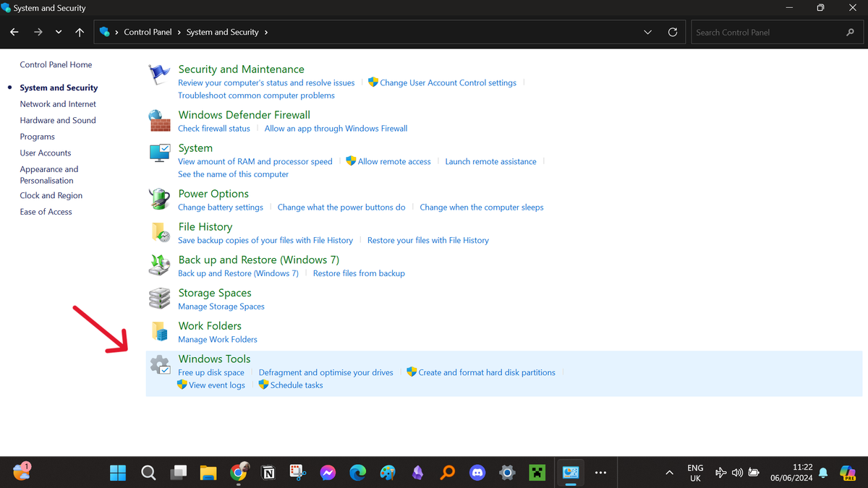Click the Work Folders icon
Viewport: 868px width, 488px height.
pyautogui.click(x=159, y=331)
